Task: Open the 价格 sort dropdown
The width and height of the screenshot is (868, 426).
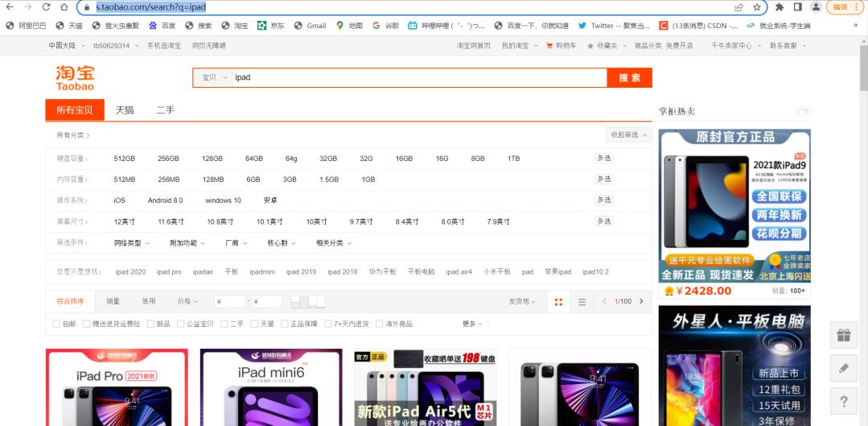Action: [x=187, y=301]
